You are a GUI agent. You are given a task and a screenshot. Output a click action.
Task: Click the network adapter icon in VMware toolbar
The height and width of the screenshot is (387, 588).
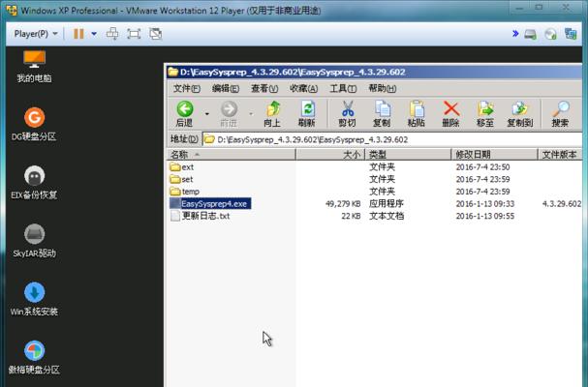571,34
